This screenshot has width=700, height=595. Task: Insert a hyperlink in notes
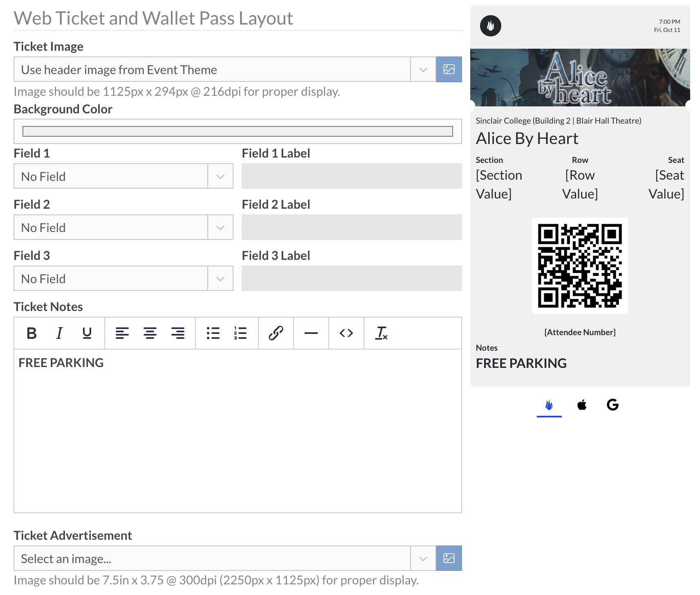click(x=276, y=333)
